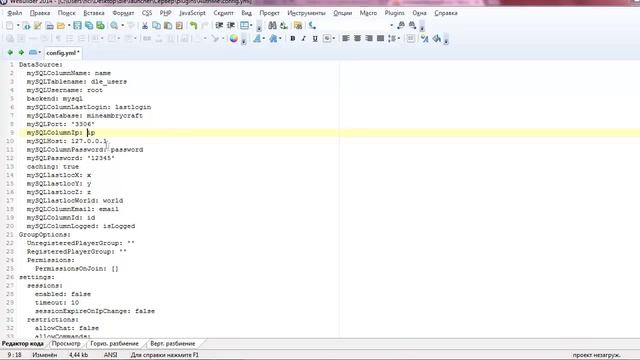Viewport: 640px width, 360px height.
Task: Open the JavaScript menu
Action: pos(192,13)
